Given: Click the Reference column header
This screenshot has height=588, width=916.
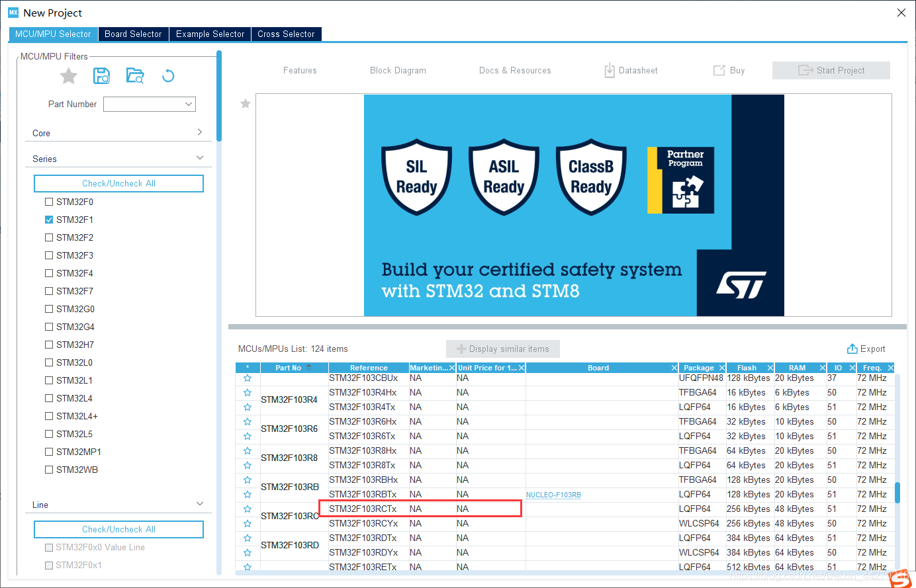Looking at the screenshot, I should tap(369, 368).
